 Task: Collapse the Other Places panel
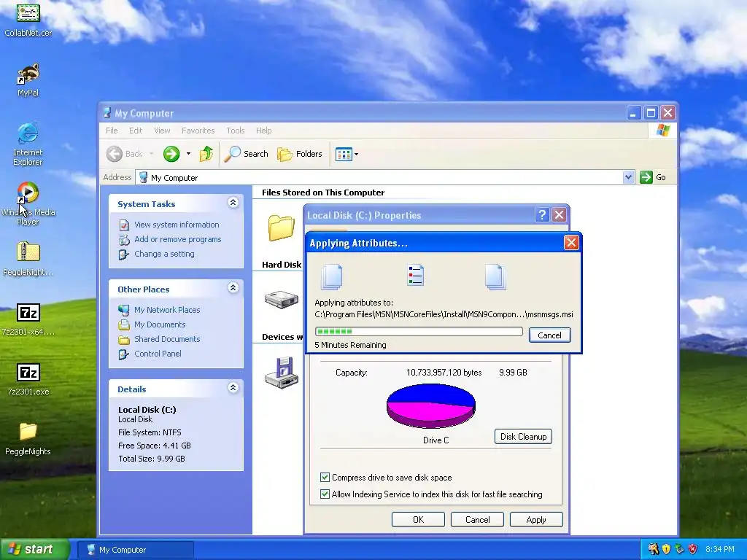coord(233,288)
